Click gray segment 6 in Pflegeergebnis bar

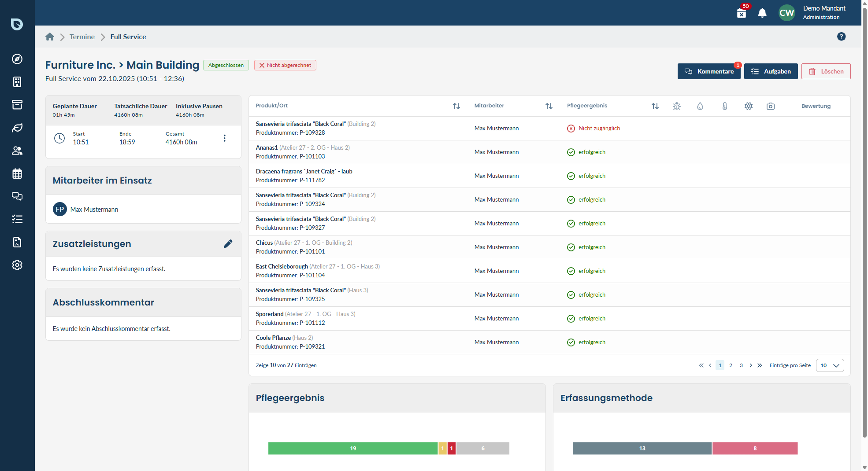483,449
